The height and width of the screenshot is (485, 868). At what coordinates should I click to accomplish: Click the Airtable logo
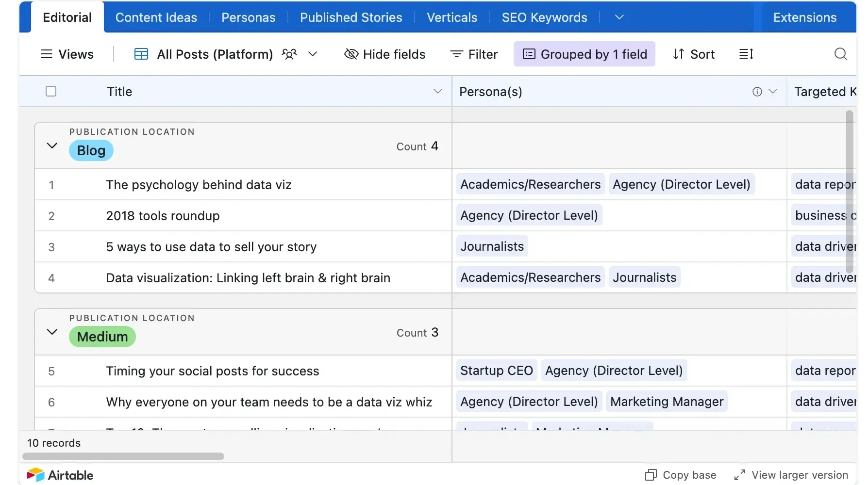[x=60, y=475]
